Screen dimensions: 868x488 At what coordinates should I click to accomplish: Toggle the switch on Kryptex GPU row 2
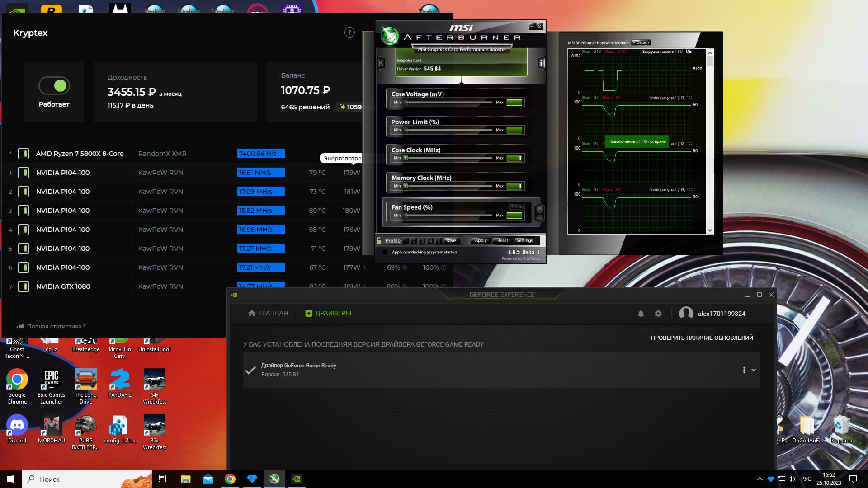pyautogui.click(x=24, y=192)
